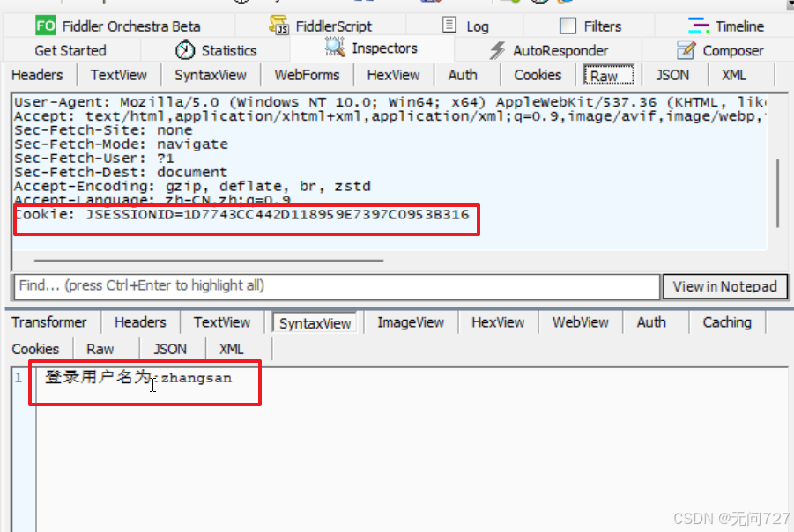This screenshot has width=794, height=532.
Task: Click the Accept-Encoding header line
Action: tap(192, 186)
